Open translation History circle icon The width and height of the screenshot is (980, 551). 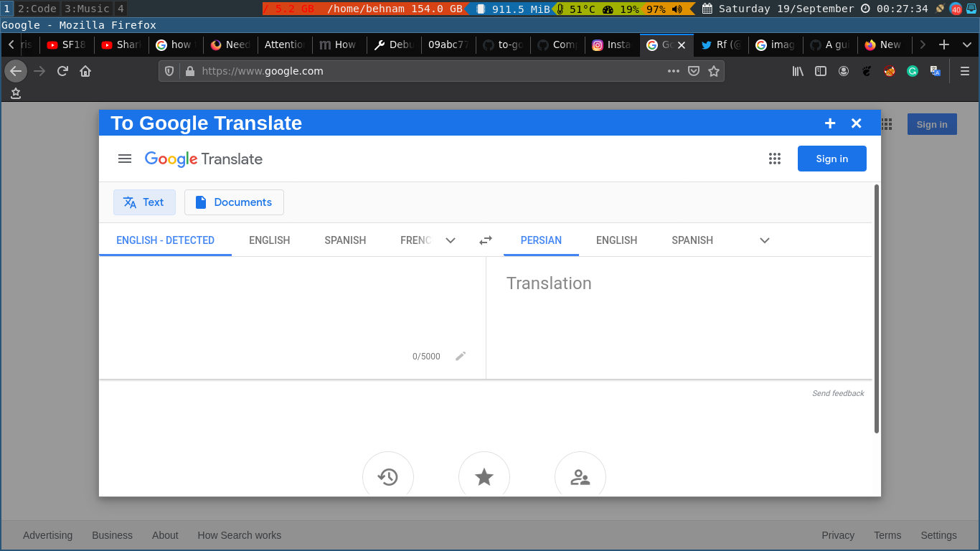coord(388,476)
